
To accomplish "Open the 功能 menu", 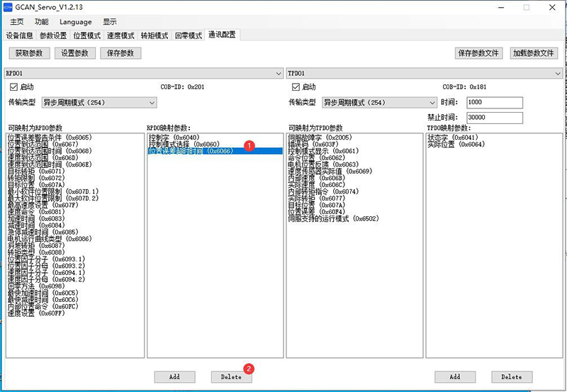I will [42, 22].
